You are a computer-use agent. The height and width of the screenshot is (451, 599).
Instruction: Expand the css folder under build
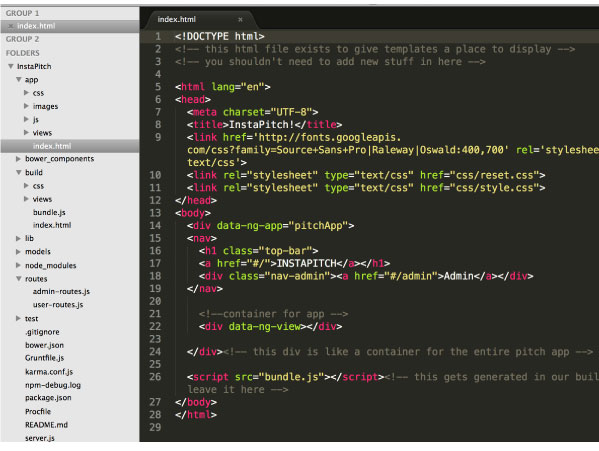pos(26,186)
